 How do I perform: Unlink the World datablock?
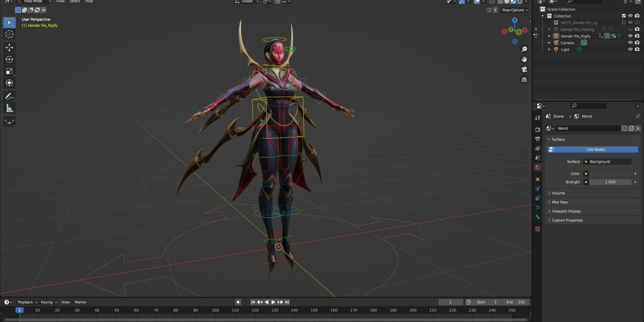point(638,128)
